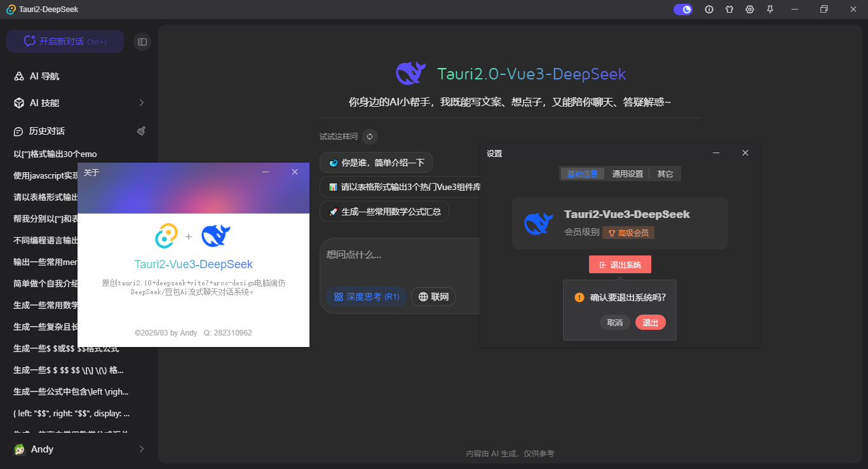The image size is (868, 469).
Task: Pin the window using the pushpin icon
Action: coord(770,10)
